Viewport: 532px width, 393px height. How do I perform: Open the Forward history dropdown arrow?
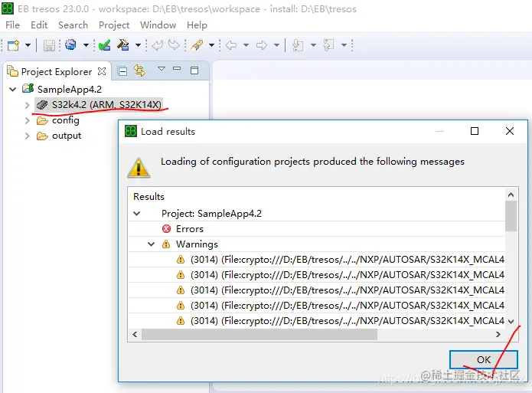pyautogui.click(x=277, y=45)
